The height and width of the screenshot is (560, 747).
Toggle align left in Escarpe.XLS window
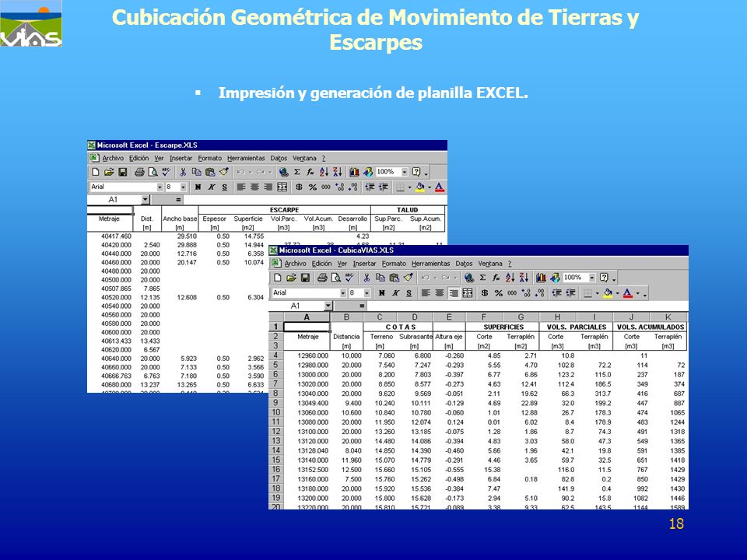(241, 187)
